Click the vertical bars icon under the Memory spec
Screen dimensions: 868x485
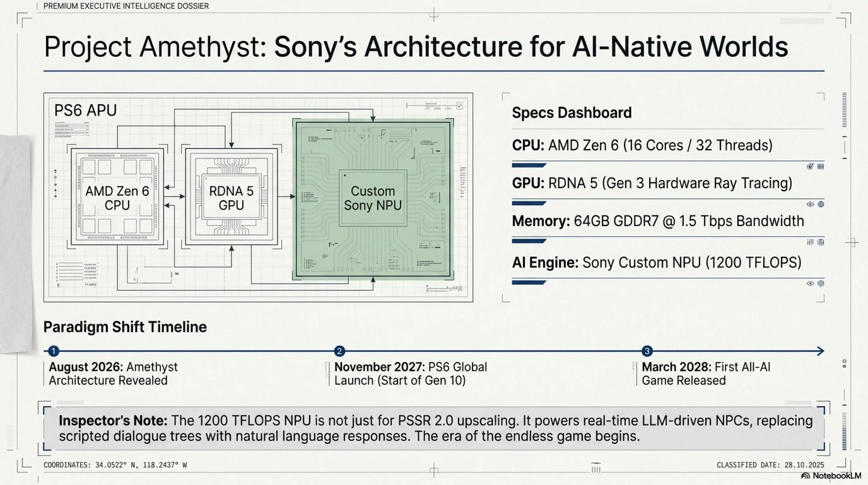[x=810, y=242]
